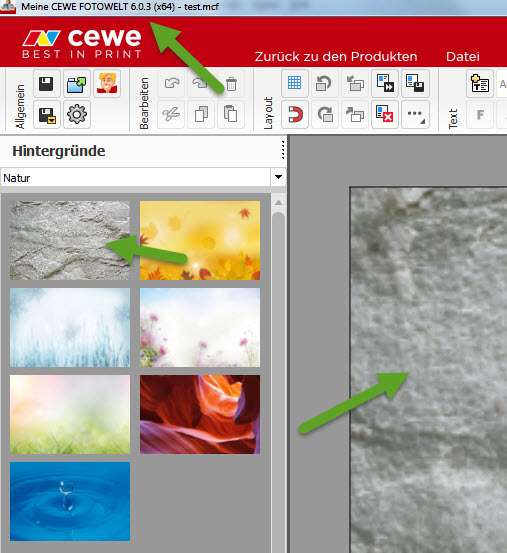Click Zurück zu den Produkten
Screen dimensions: 507x553
336,56
